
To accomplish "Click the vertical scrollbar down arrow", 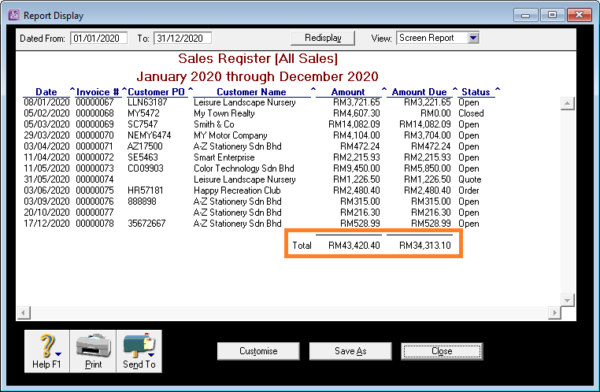I will [x=567, y=300].
